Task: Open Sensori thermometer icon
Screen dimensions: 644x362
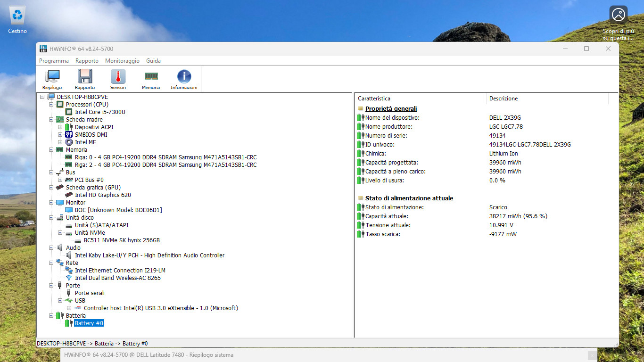Action: [x=118, y=79]
